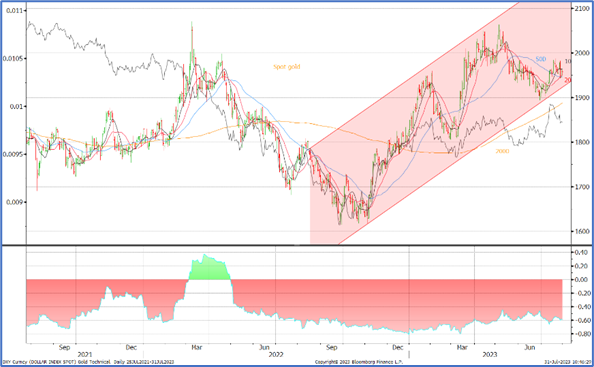594x367 pixels.
Task: Click the 2021 year label
Action: (x=84, y=355)
